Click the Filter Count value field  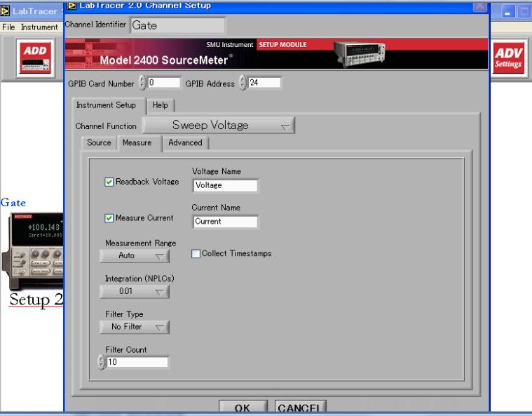click(137, 362)
